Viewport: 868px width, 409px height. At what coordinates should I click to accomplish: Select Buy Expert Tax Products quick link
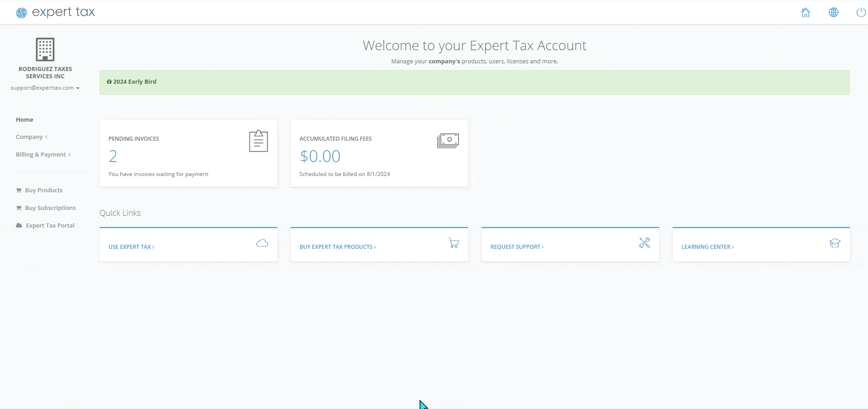coord(337,247)
